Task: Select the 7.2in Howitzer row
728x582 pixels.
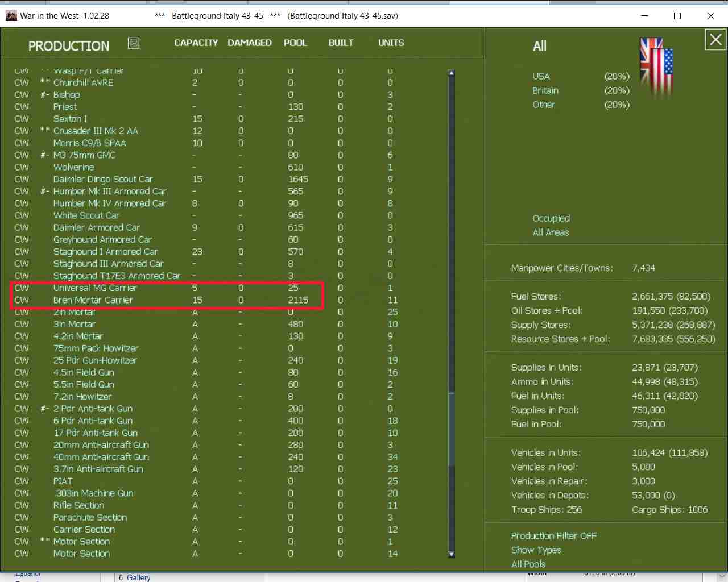Action: [205, 397]
